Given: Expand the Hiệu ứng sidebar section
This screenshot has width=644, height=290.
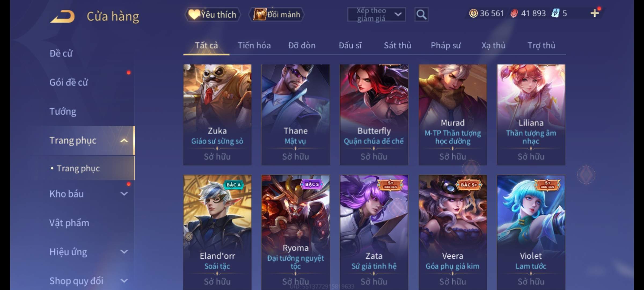Looking at the screenshot, I should point(124,252).
